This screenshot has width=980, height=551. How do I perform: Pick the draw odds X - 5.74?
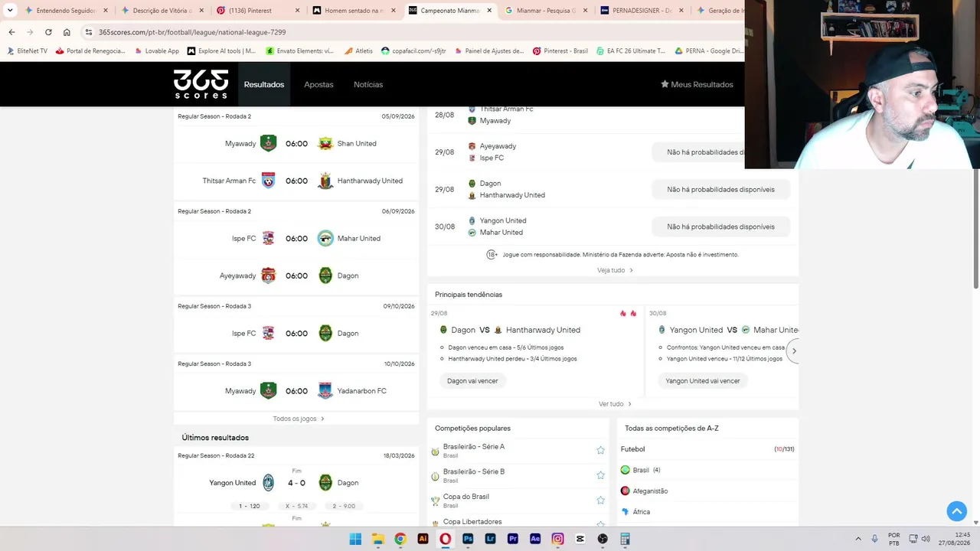296,506
